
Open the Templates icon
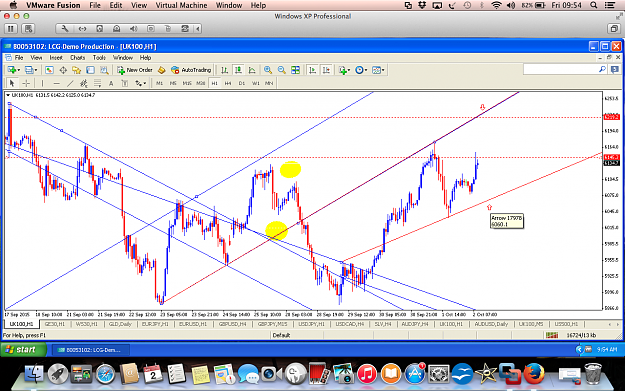pos(376,70)
